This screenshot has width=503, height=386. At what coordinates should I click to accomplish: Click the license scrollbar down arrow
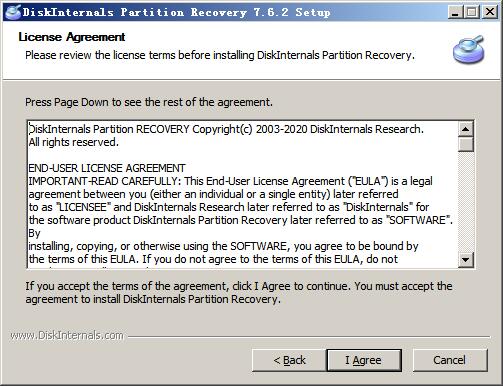pos(466,259)
